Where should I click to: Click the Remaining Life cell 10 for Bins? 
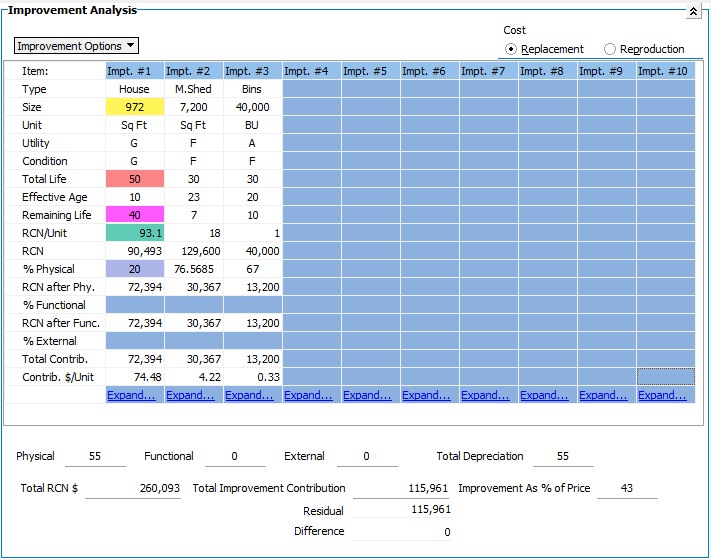pos(253,215)
